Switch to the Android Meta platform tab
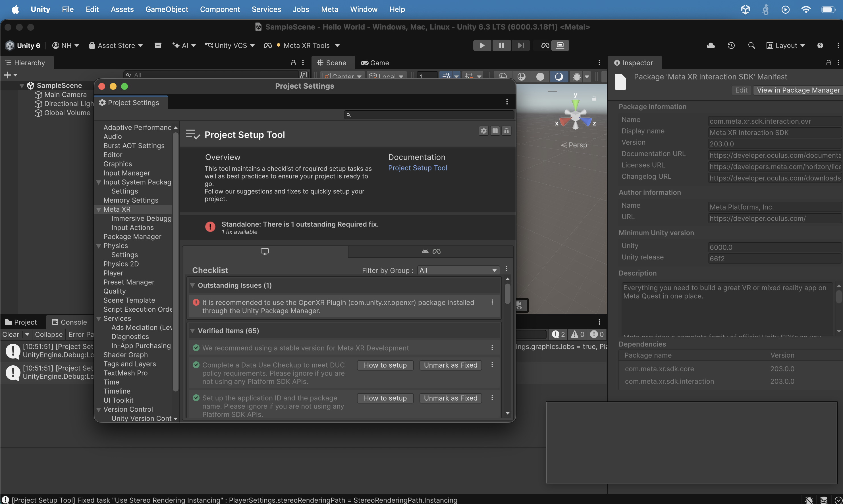843x504 pixels. (431, 252)
